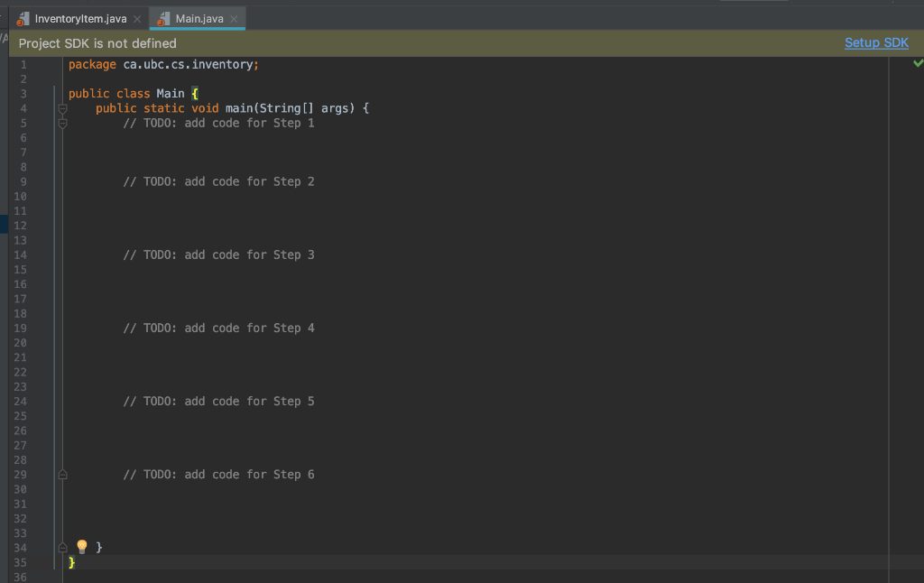Viewport: 924px width, 583px height.
Task: Click line number 1 in the gutter
Action: [x=23, y=64]
